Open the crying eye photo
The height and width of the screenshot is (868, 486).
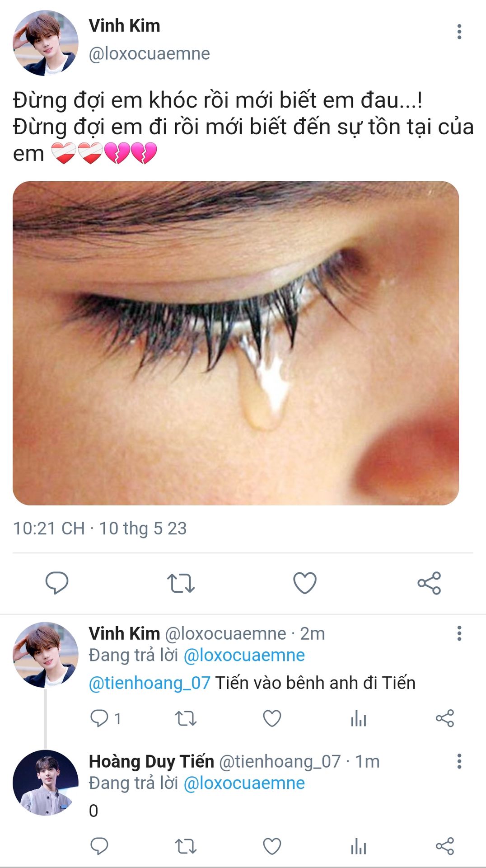236,343
